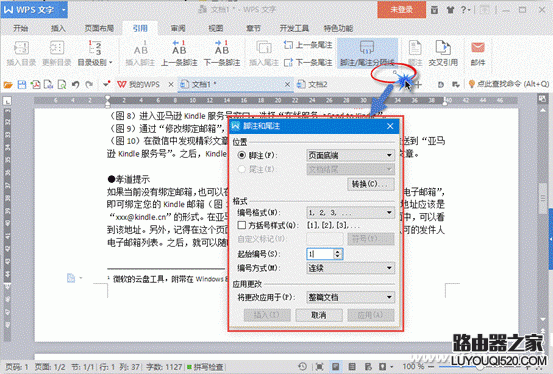This screenshot has width=553, height=374.
Task: Open WPS 文字 application menu arrow
Action: (63, 10)
